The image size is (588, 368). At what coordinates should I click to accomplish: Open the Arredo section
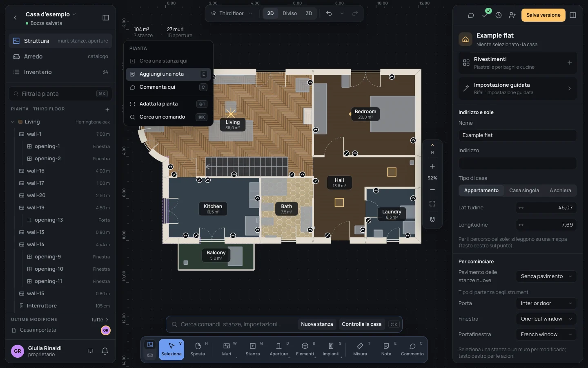click(60, 56)
